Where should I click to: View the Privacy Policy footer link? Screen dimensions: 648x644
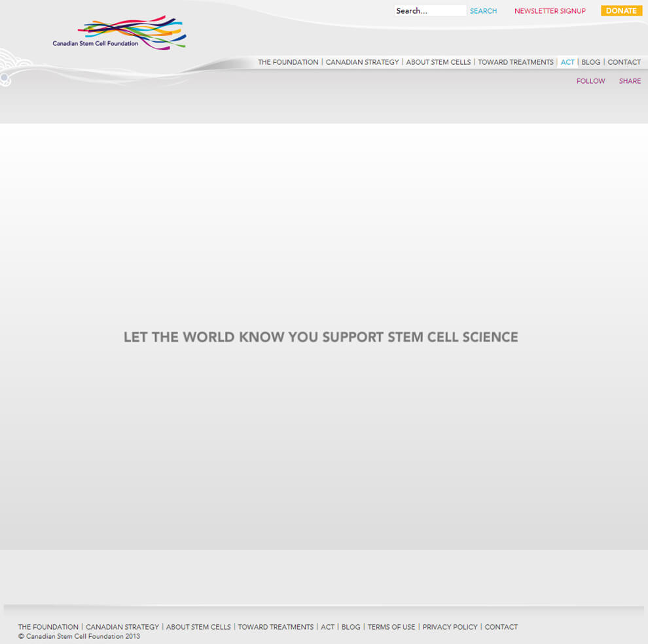click(450, 627)
